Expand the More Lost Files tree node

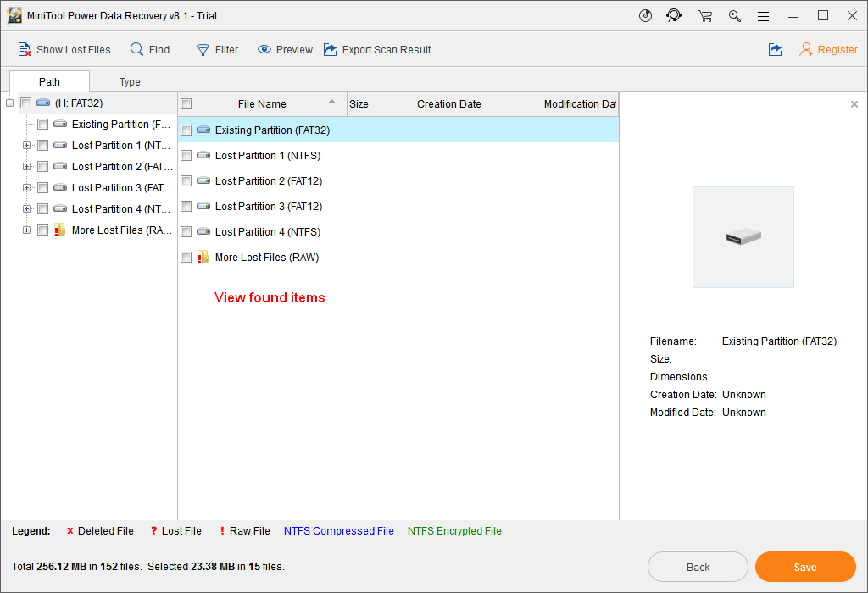coord(26,230)
